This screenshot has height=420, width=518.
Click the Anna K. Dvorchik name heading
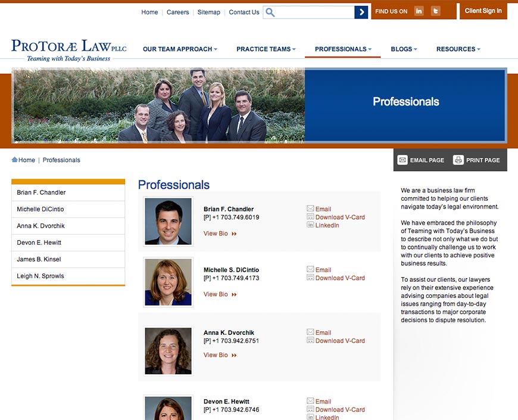pyautogui.click(x=229, y=332)
